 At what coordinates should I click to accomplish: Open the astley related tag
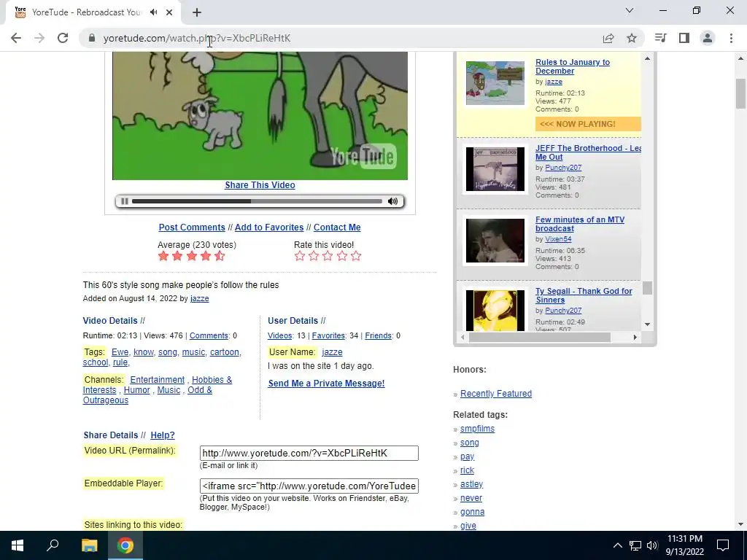click(472, 484)
